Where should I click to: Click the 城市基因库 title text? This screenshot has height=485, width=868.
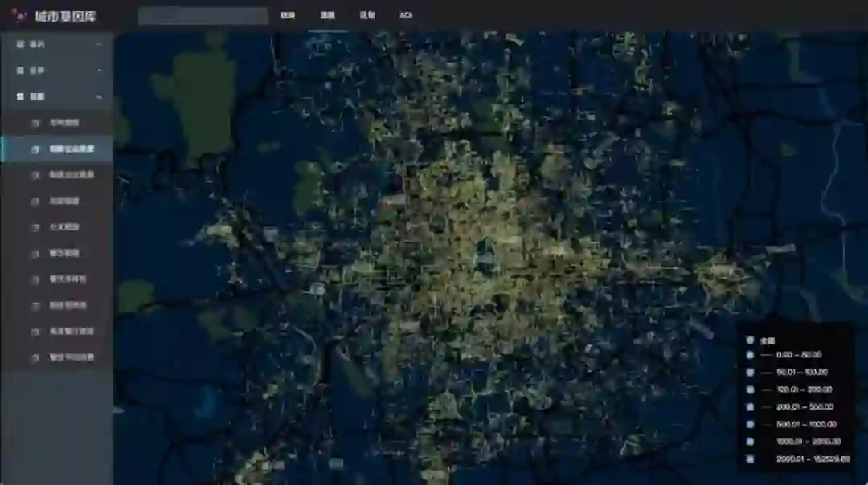(65, 17)
